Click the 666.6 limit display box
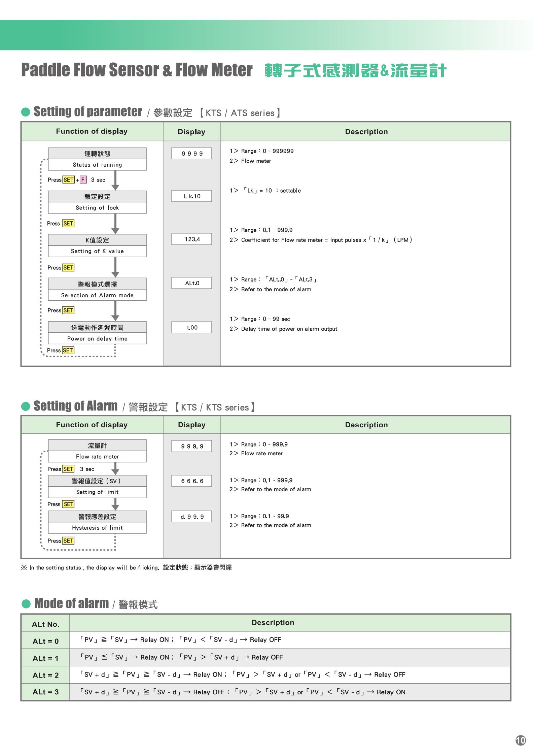The width and height of the screenshot is (534, 756). (x=191, y=481)
